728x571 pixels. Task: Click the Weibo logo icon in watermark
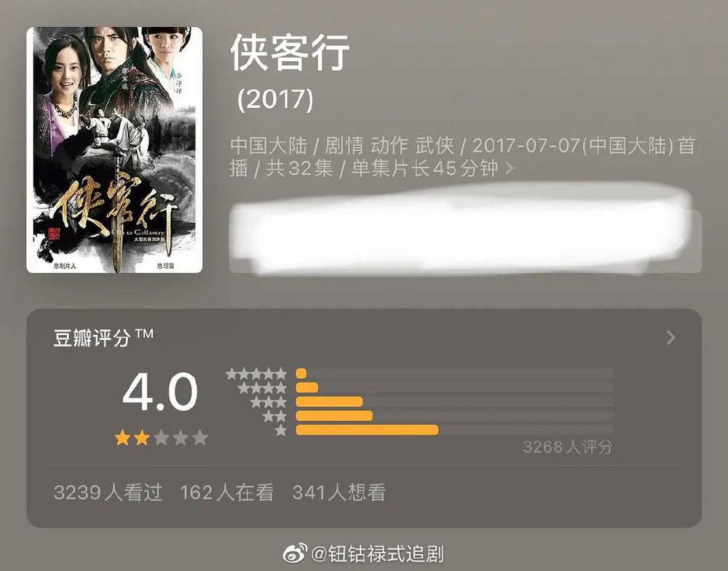click(295, 554)
